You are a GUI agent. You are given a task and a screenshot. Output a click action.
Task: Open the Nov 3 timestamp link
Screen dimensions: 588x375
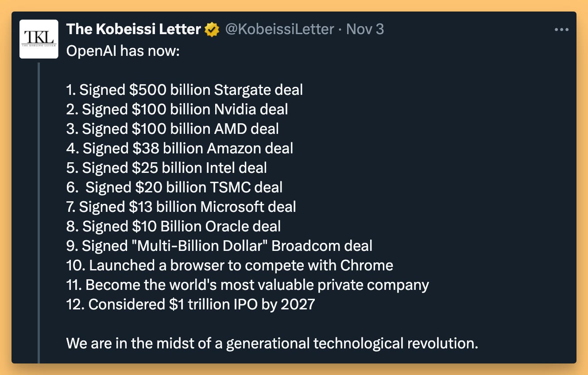pos(365,29)
